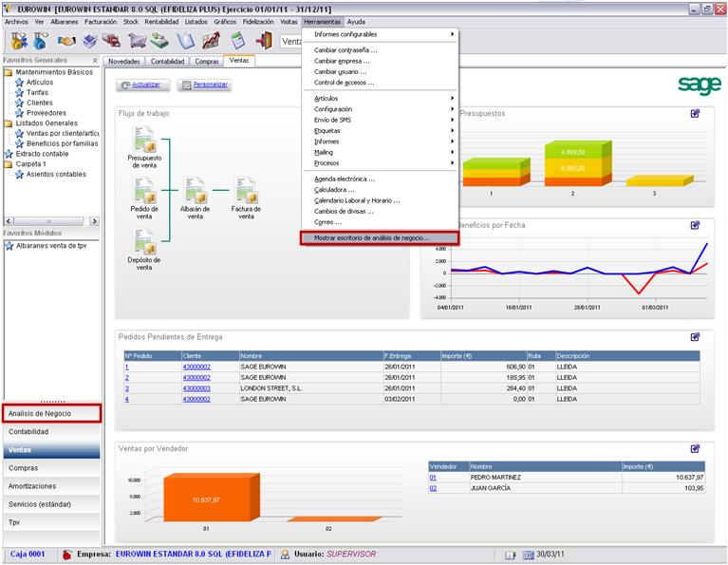The image size is (728, 565).
Task: Click the yellow house with arrows toolbar icon
Action: (19, 41)
